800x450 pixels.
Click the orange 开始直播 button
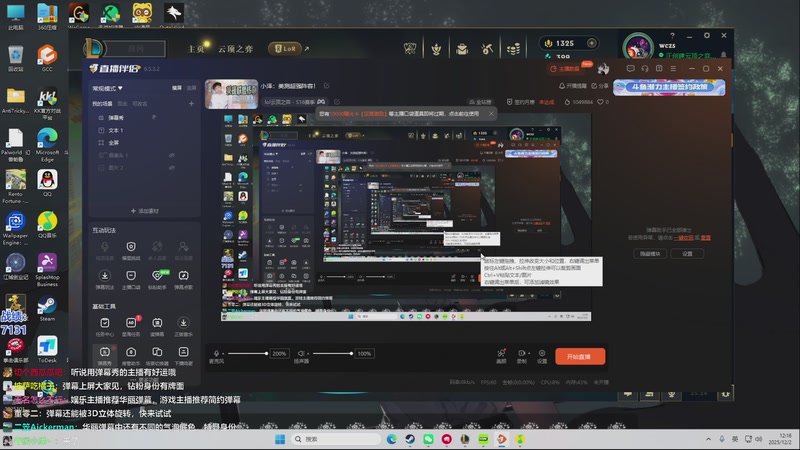[580, 356]
